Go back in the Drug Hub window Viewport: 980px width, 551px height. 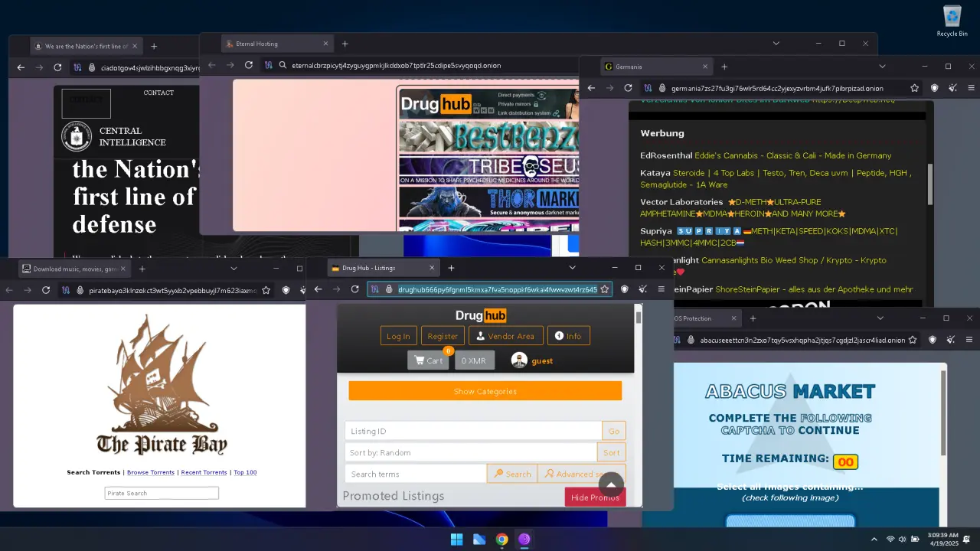point(318,289)
